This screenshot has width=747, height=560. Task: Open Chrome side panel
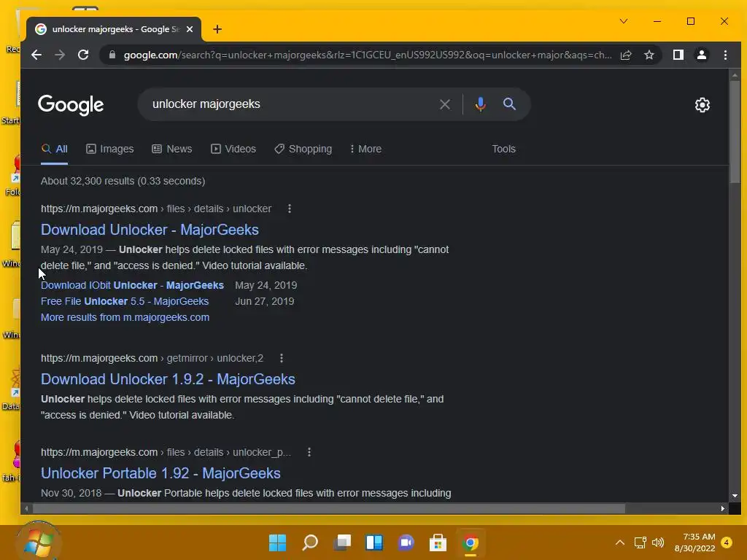[x=678, y=55]
